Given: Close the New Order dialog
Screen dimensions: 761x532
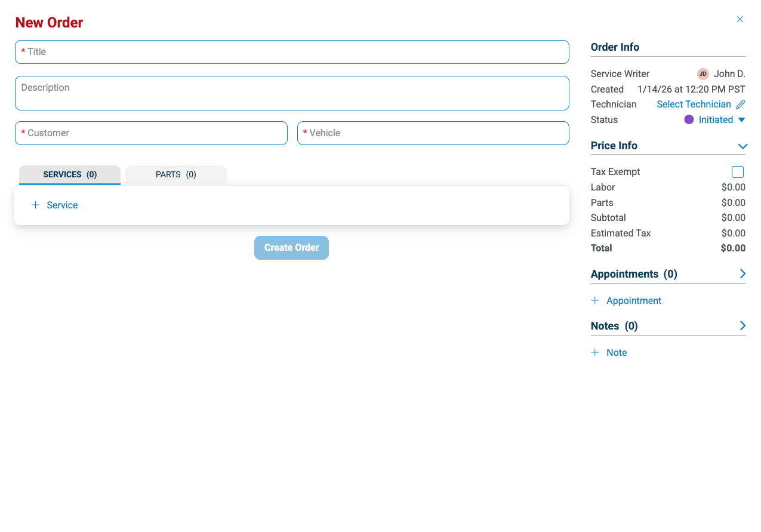Looking at the screenshot, I should click(x=740, y=19).
